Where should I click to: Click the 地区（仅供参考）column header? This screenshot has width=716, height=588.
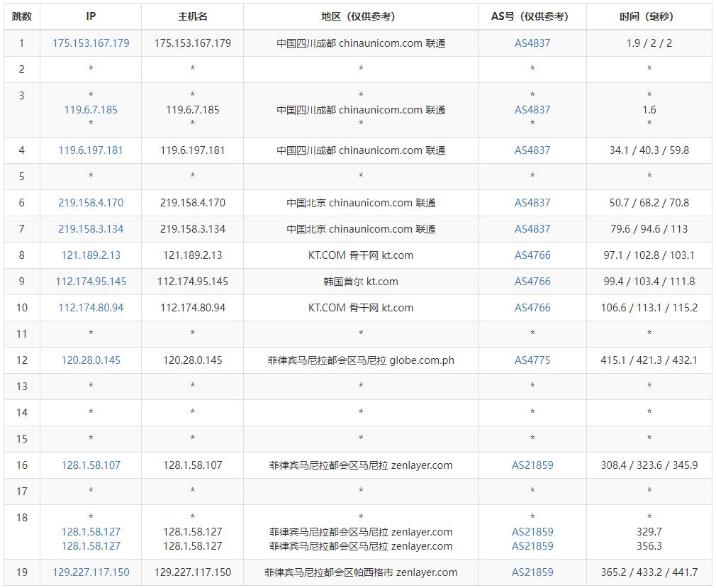[361, 16]
